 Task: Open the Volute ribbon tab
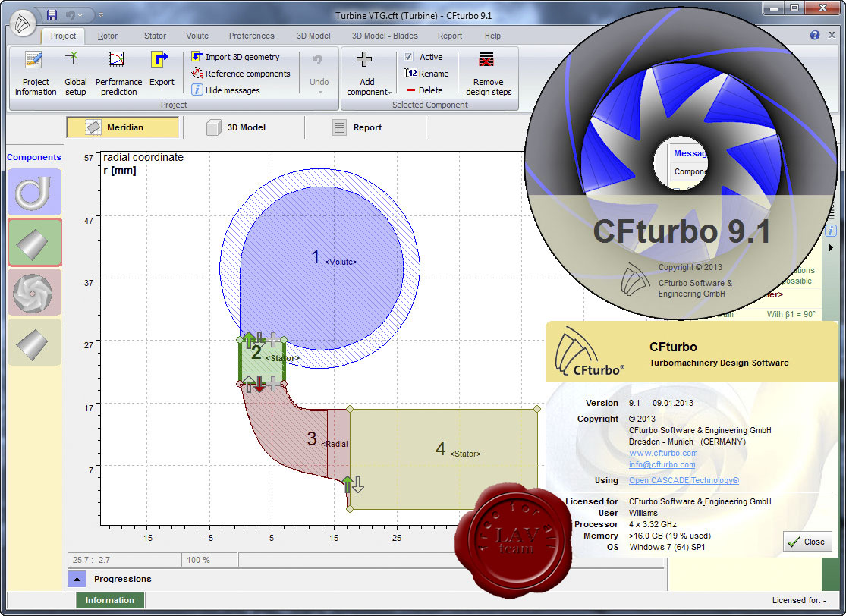click(197, 36)
